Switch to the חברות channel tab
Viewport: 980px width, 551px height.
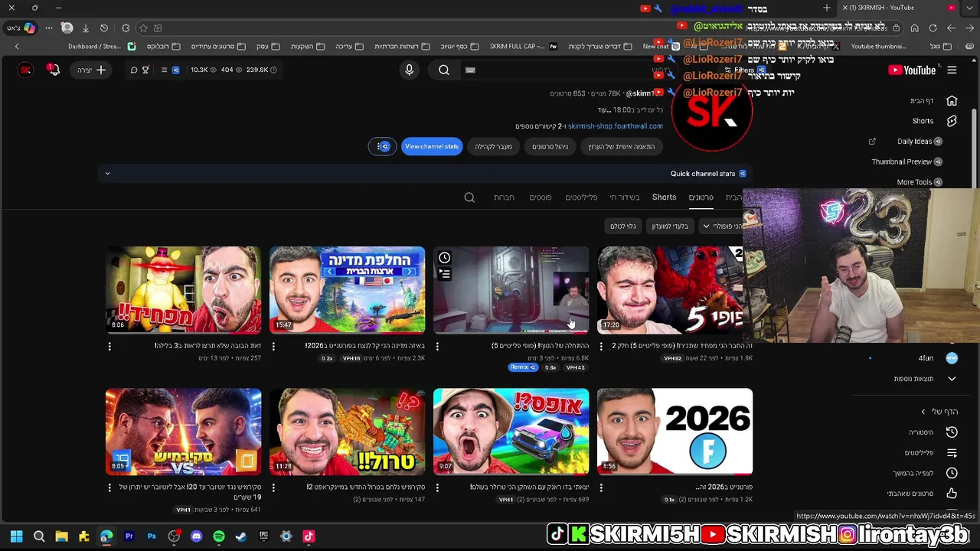[504, 197]
